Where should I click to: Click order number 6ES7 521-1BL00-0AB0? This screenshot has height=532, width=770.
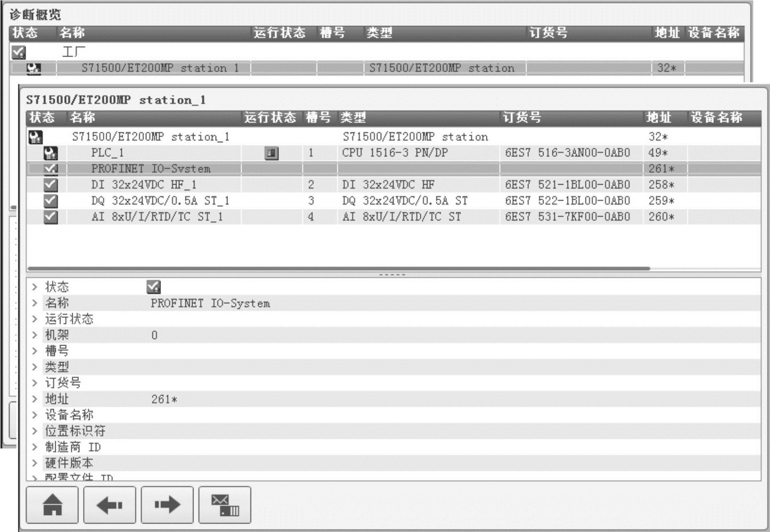click(x=568, y=185)
